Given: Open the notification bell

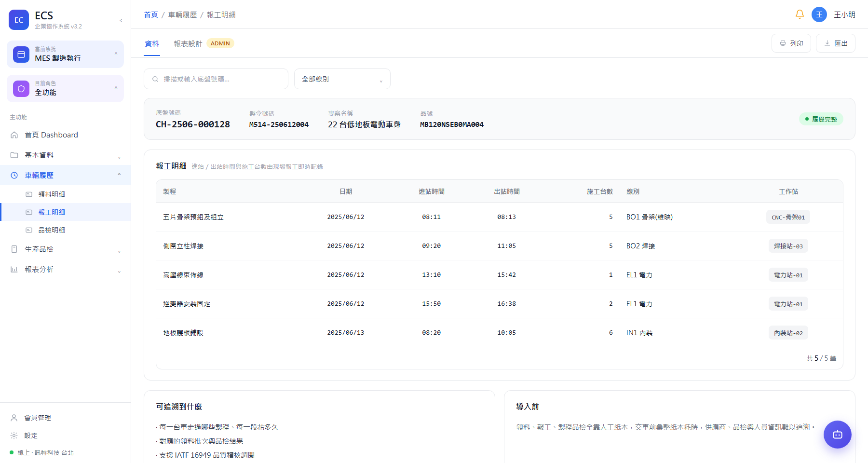Looking at the screenshot, I should (x=800, y=14).
